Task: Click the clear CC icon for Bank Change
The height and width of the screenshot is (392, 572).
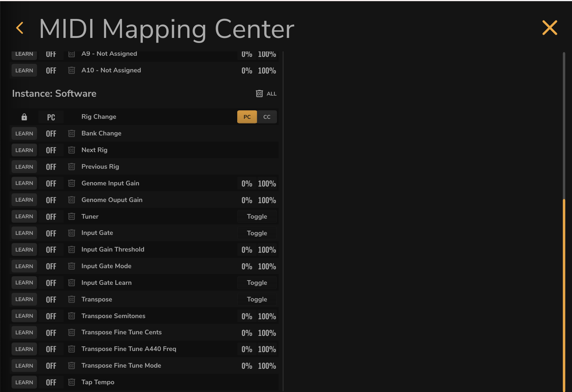Action: (72, 134)
